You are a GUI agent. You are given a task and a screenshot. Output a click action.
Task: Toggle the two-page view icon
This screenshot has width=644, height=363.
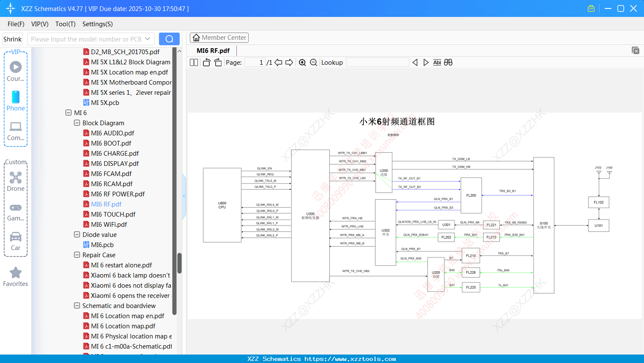pyautogui.click(x=194, y=62)
